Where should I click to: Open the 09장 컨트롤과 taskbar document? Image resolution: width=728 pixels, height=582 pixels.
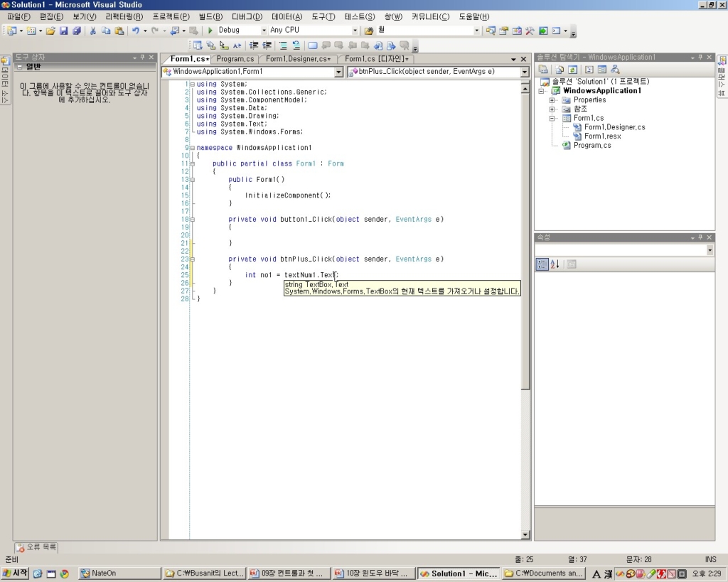click(x=289, y=573)
